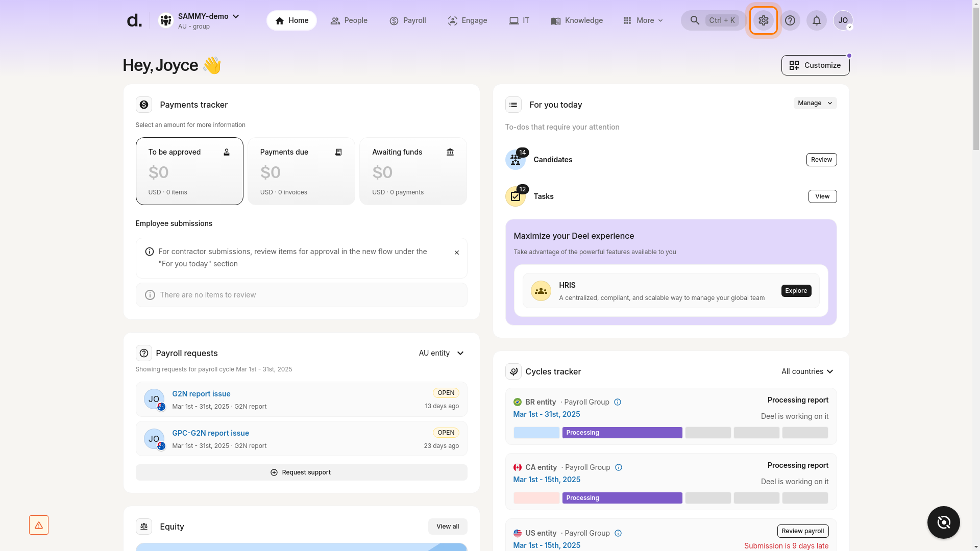
Task: Click the HRIS people icon
Action: [x=541, y=291]
